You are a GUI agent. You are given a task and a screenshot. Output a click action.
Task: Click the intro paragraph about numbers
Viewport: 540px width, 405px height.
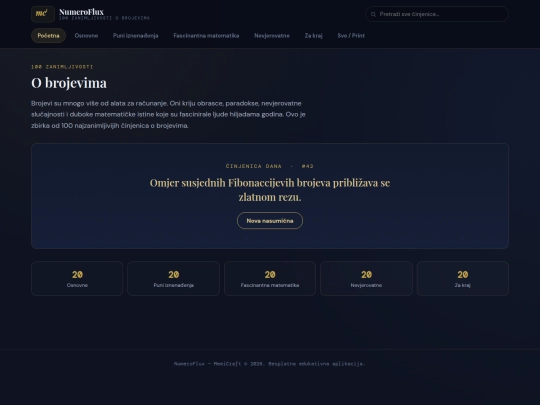pos(168,114)
